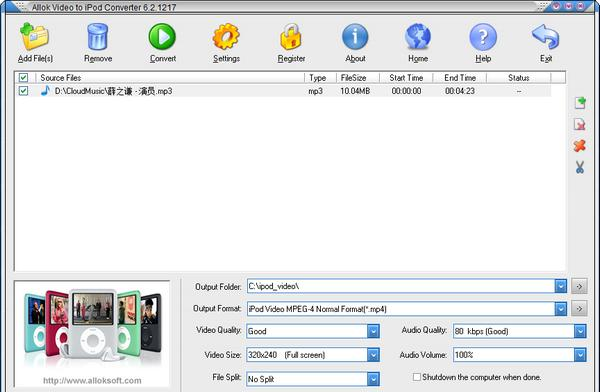Open the Audio Quality dropdown
Viewport: 600px width, 392px height.
click(x=580, y=331)
